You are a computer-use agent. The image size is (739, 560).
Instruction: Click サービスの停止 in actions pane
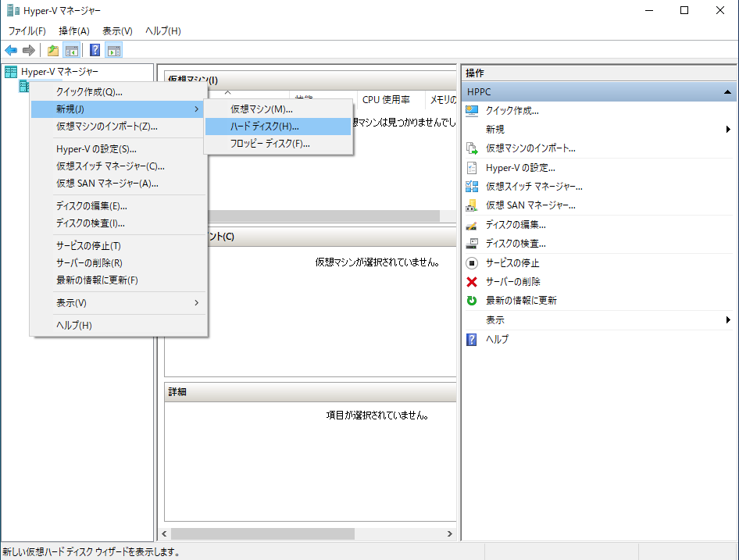point(512,263)
